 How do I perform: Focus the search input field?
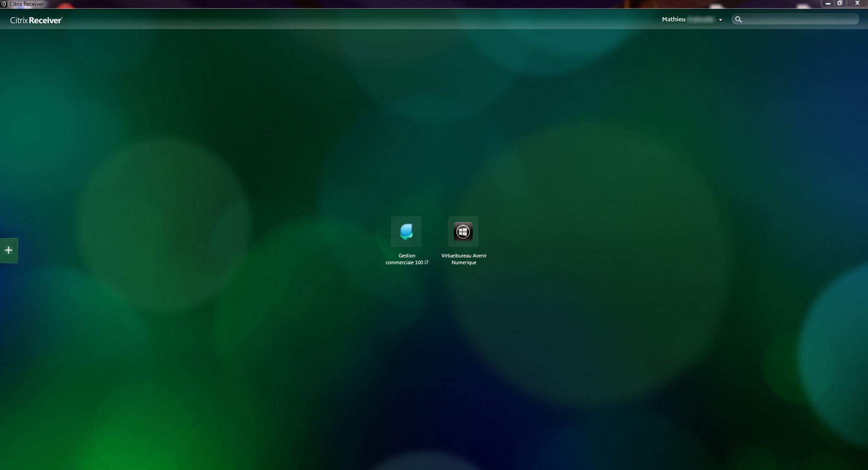(800, 19)
